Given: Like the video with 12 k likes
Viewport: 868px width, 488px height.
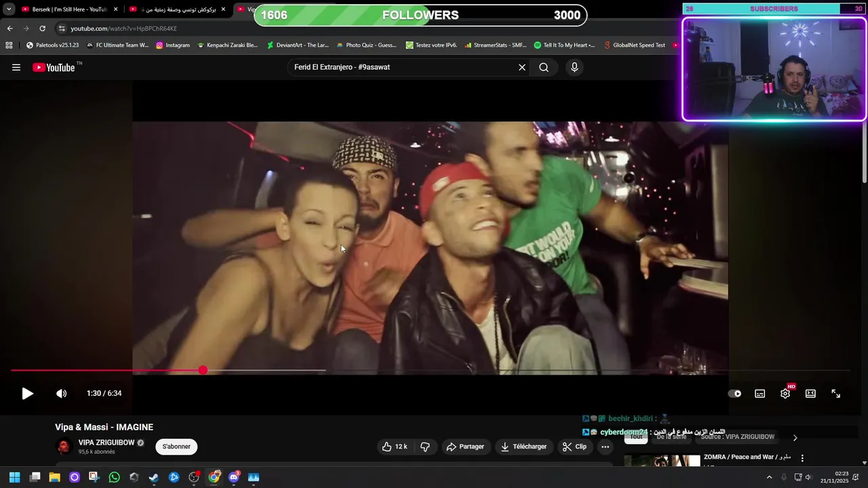Looking at the screenshot, I should [x=394, y=447].
